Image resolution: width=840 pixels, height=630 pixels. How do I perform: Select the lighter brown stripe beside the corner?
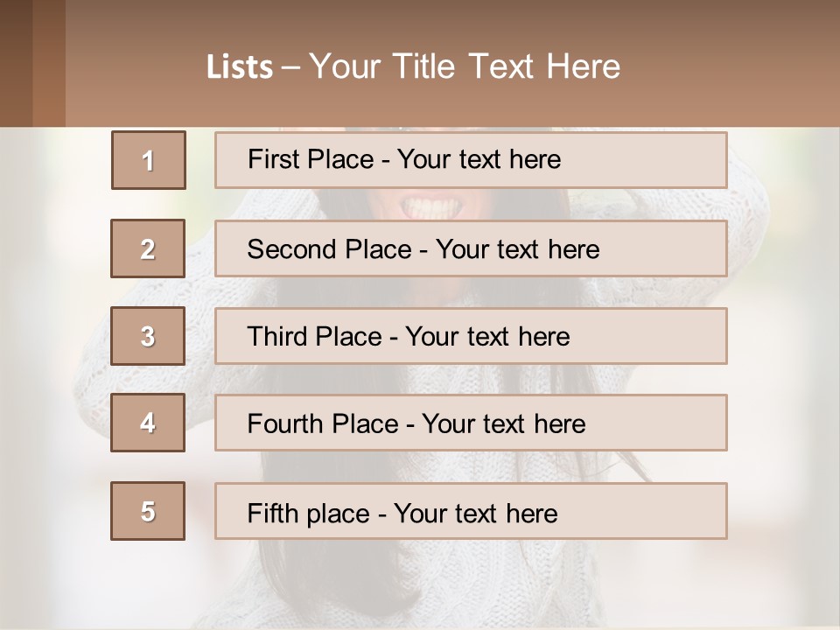49,63
